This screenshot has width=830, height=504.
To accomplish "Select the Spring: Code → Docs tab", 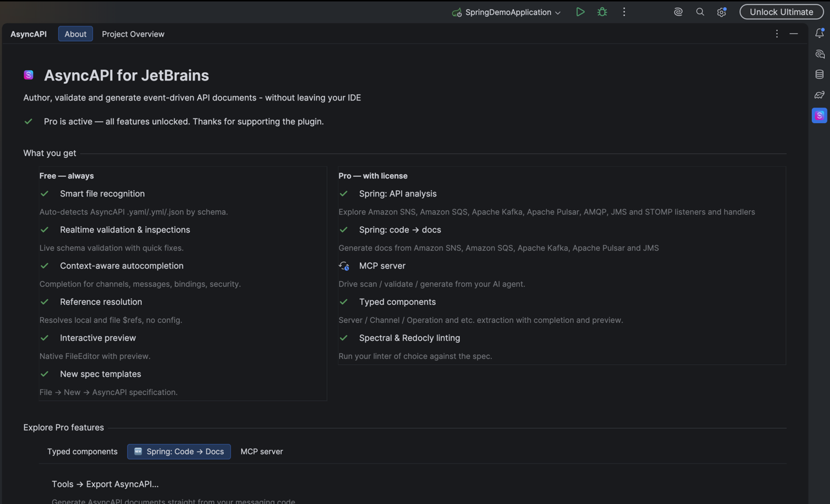I will point(179,451).
